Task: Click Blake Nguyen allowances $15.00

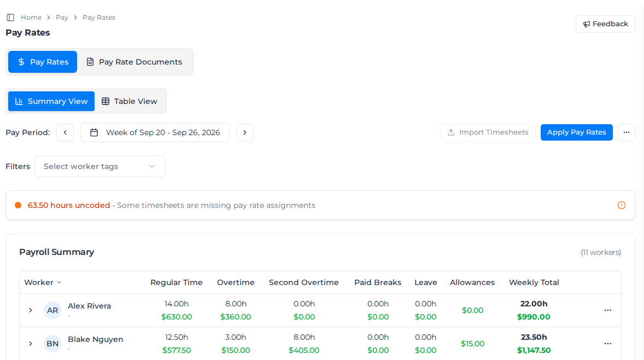Action: click(x=472, y=344)
